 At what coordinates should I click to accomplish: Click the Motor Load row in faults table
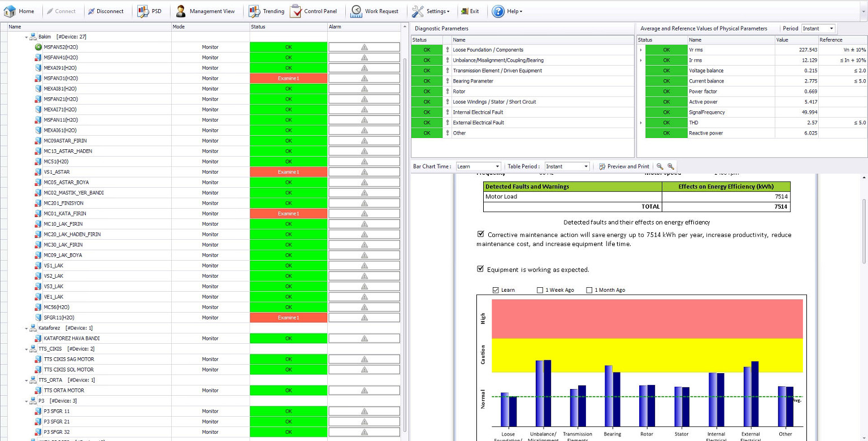coord(637,196)
